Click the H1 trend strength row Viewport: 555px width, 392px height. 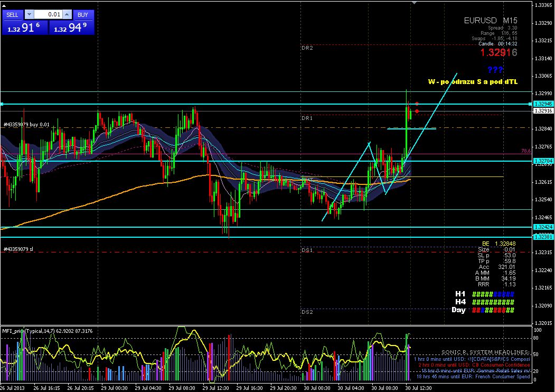[485, 294]
